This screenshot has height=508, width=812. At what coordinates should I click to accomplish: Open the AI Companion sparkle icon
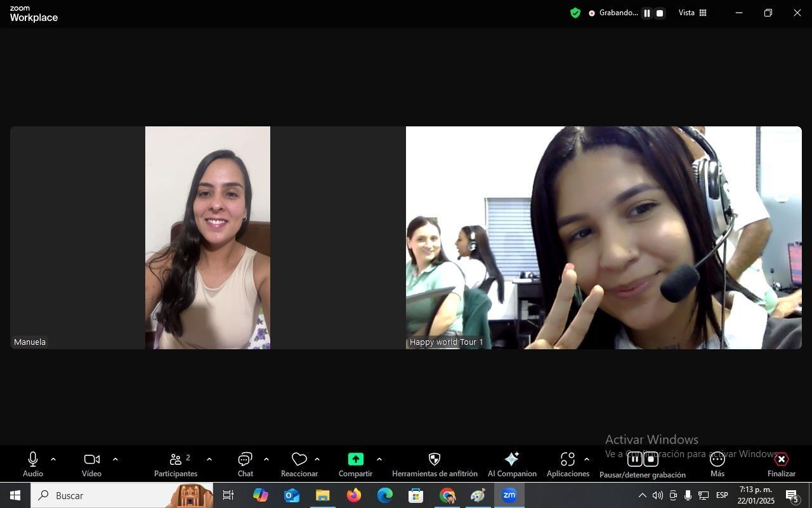point(512,464)
